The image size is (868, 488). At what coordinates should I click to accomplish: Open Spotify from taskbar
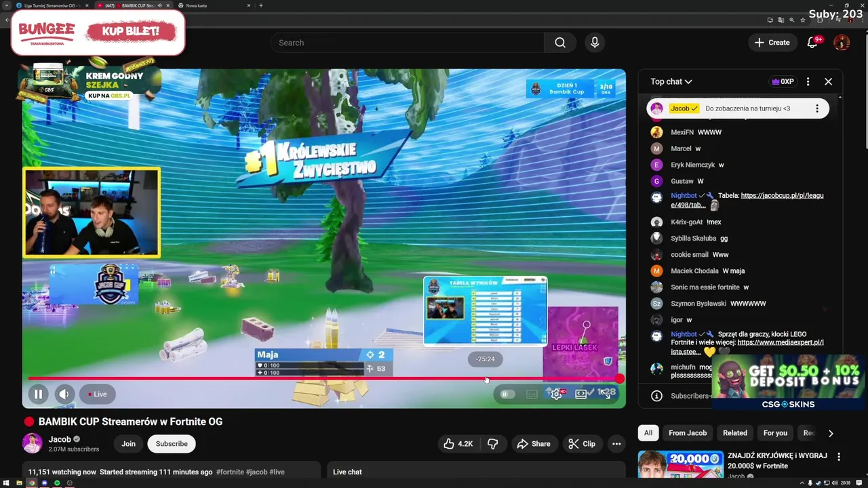57,483
